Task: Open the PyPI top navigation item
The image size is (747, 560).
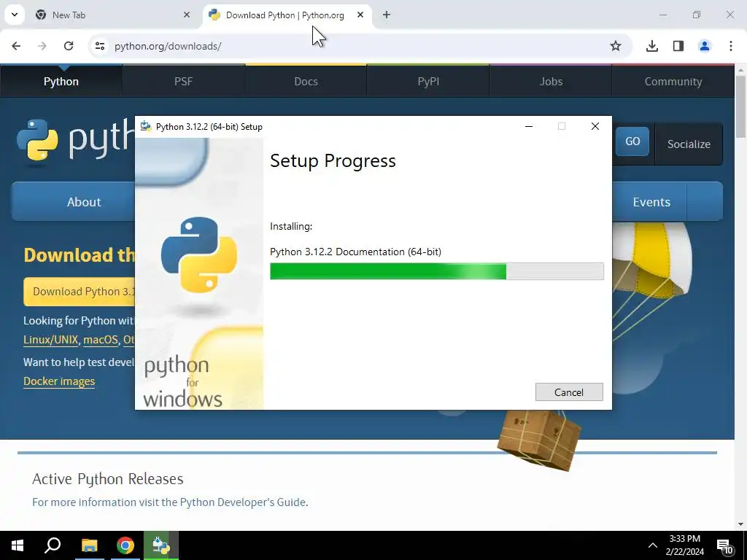Action: pos(428,82)
